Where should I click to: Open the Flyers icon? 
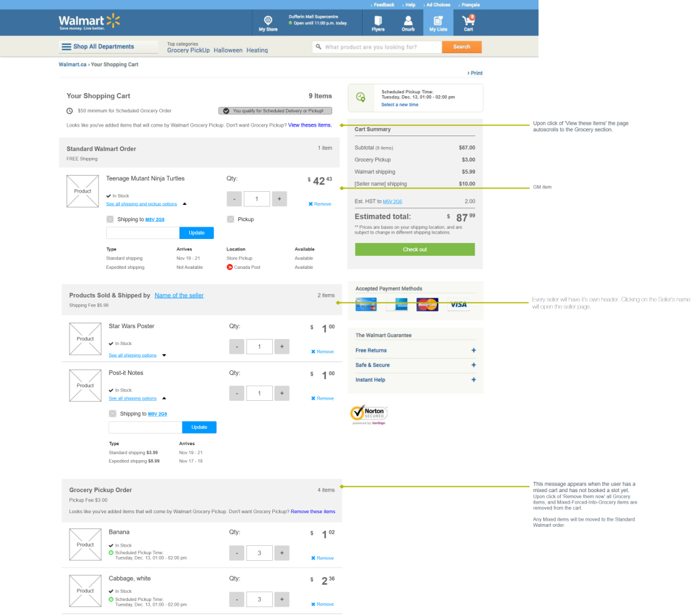click(378, 23)
